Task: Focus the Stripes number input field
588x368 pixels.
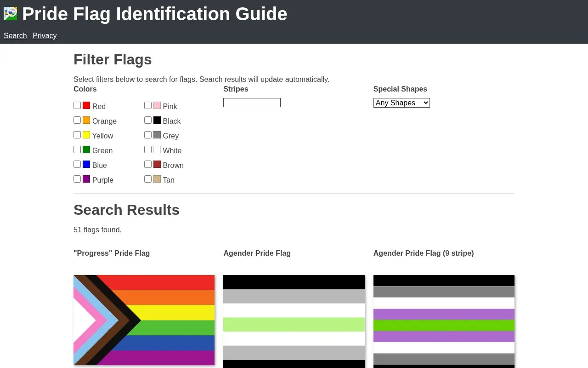Action: pyautogui.click(x=252, y=103)
